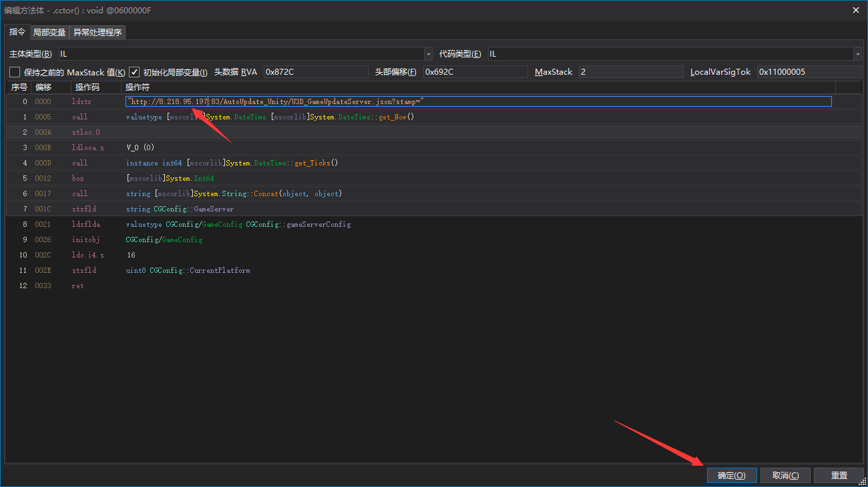This screenshot has width=868, height=487.
Task: Toggle the keep previous MaxStack value checkbox
Action: point(15,72)
